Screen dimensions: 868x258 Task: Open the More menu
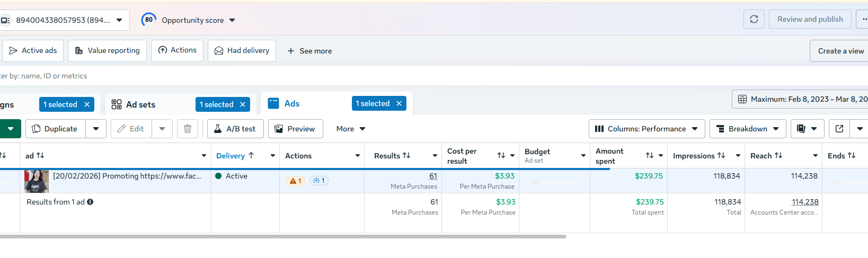point(350,129)
